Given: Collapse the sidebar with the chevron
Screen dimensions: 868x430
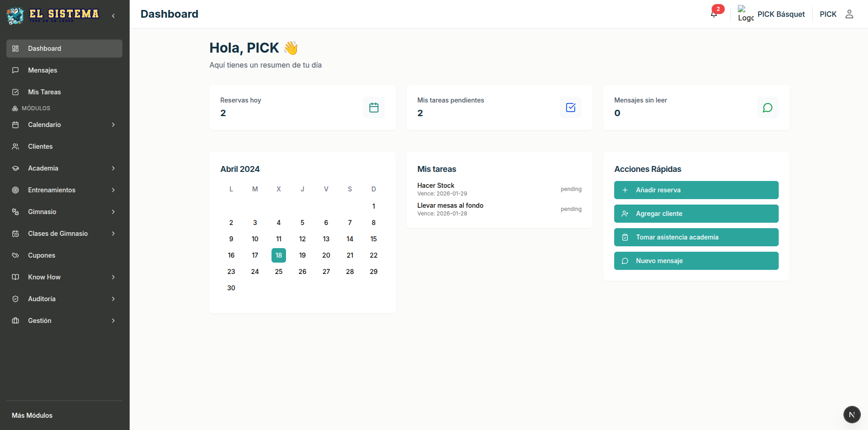Looking at the screenshot, I should (x=113, y=15).
